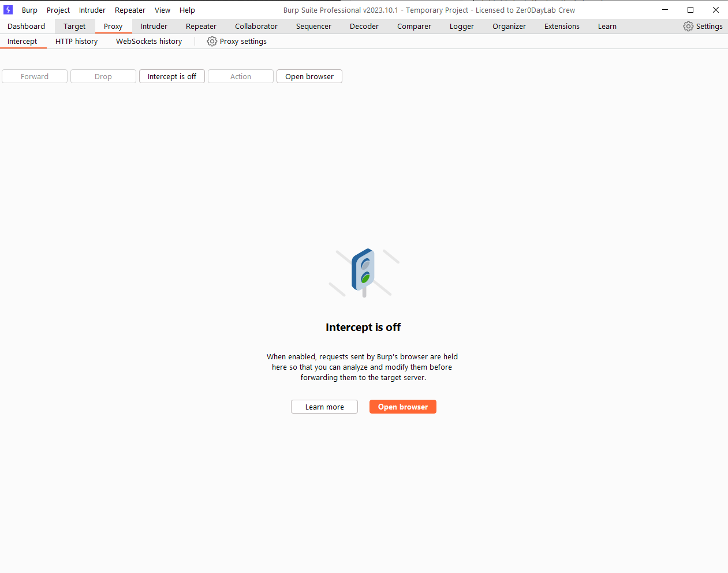Click the Action button
Image resolution: width=728 pixels, height=573 pixels.
(241, 77)
